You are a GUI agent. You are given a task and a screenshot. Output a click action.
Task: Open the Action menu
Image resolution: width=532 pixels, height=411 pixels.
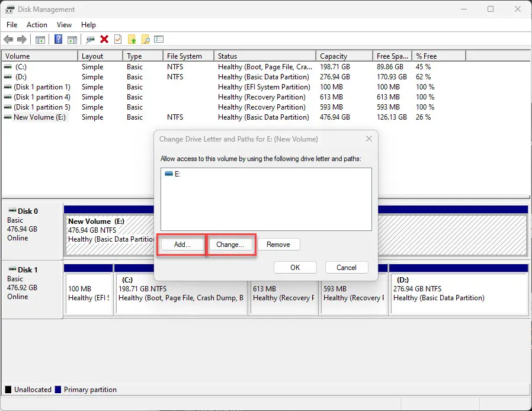coord(37,25)
